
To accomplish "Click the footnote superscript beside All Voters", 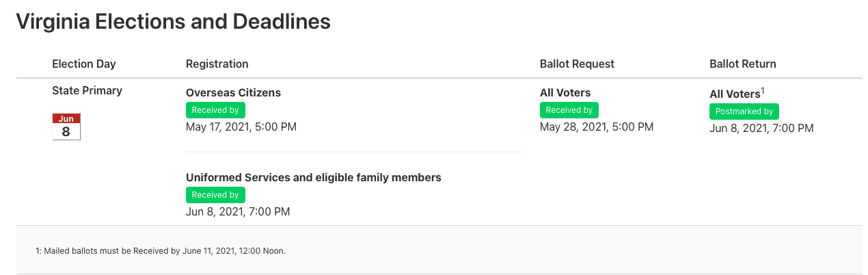I will pos(763,90).
